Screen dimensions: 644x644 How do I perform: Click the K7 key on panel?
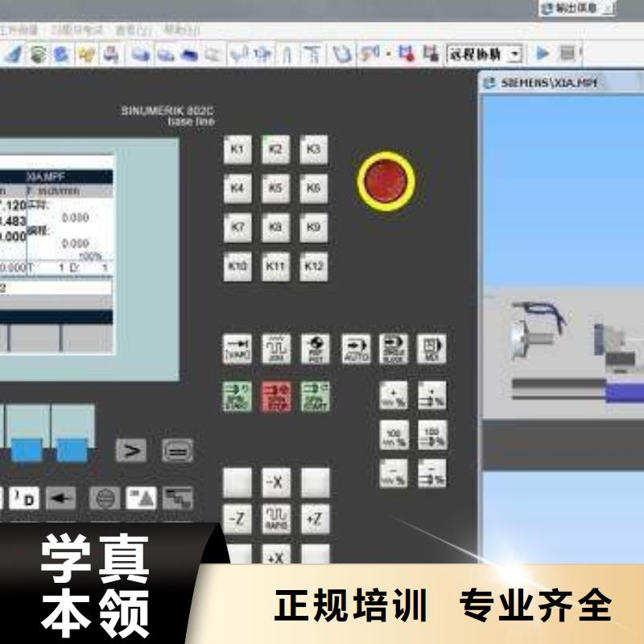[x=237, y=227]
